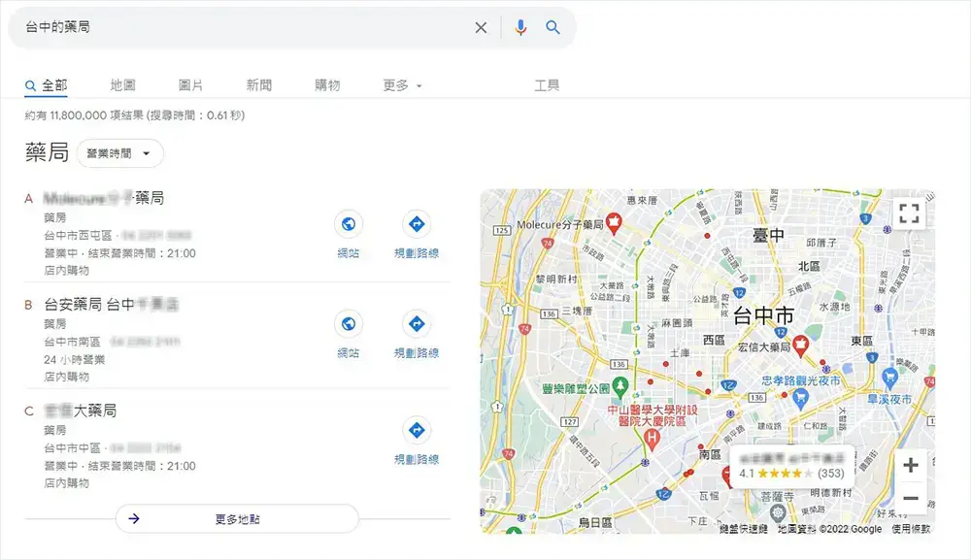The width and height of the screenshot is (971, 560).
Task: Activate voice search with the microphone icon
Action: click(520, 27)
